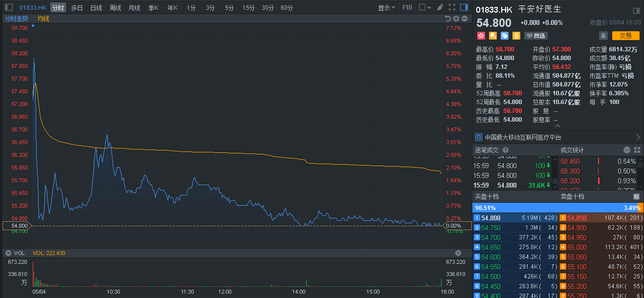
Task: Click the bell icon to set a price alert
Action: [x=603, y=35]
